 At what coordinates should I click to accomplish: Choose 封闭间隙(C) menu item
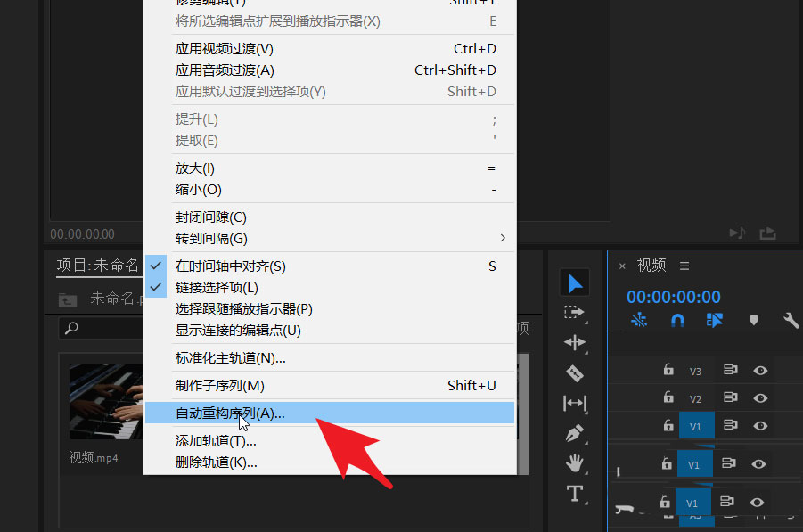point(330,217)
